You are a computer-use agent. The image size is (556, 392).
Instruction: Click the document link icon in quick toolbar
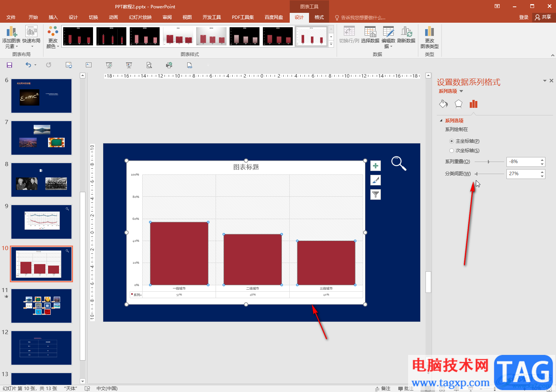point(189,65)
